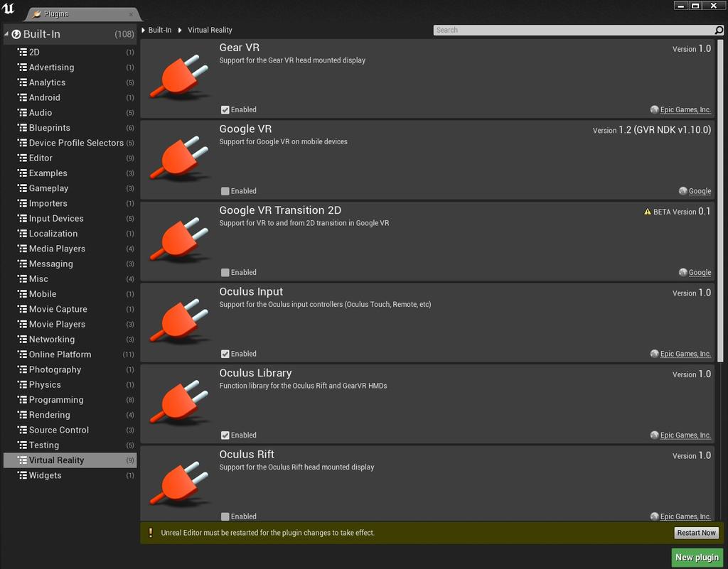Click the New plugin button
728x569 pixels.
[697, 558]
